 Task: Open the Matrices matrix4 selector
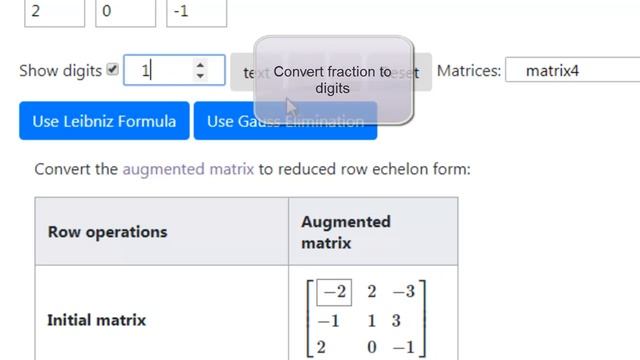coord(573,70)
